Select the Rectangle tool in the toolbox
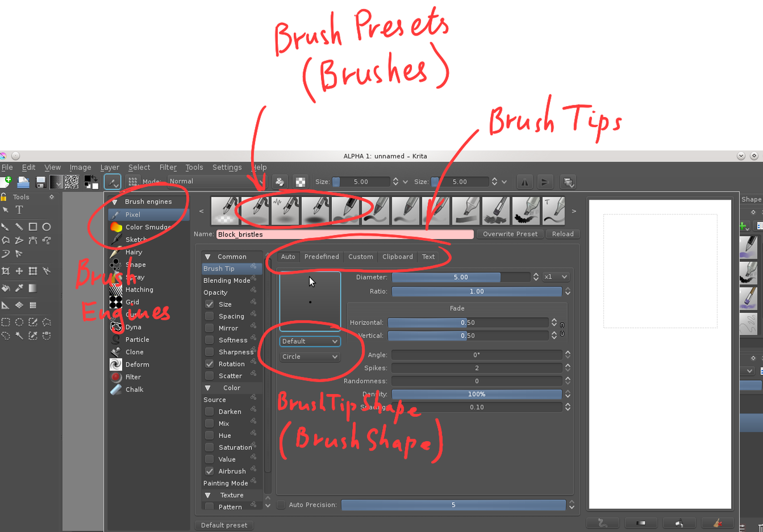 pos(32,227)
